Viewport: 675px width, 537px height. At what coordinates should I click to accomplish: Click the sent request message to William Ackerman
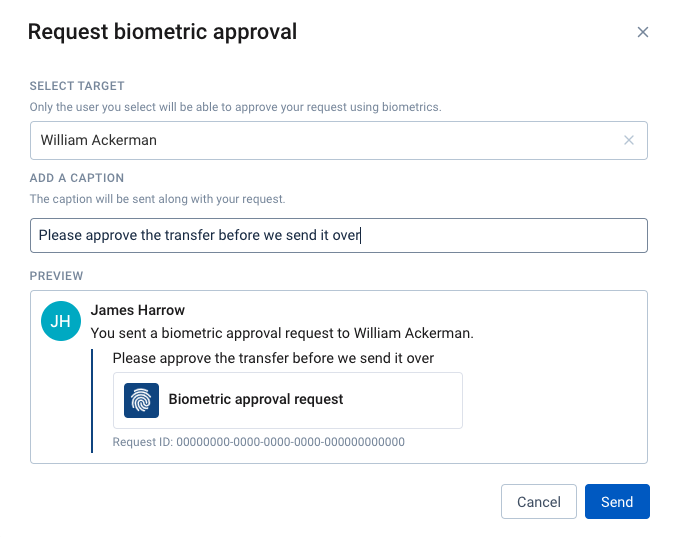point(282,333)
